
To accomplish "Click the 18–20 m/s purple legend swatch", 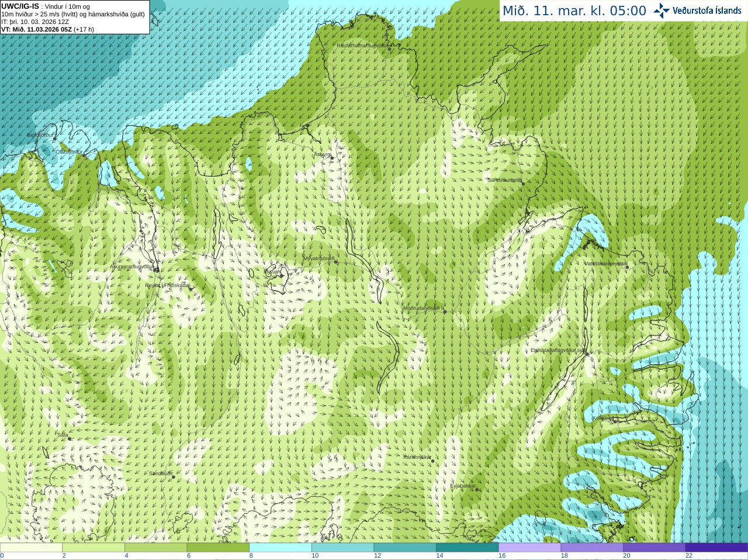I will coord(592,547).
